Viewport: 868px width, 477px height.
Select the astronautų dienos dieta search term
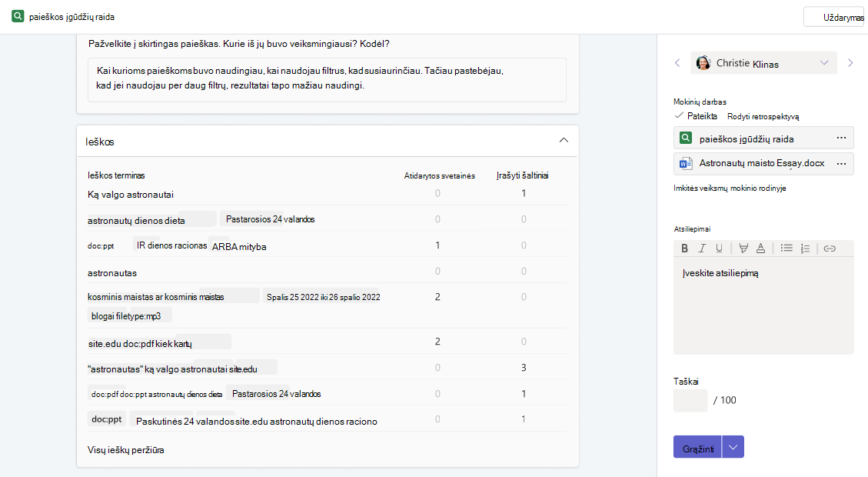136,221
